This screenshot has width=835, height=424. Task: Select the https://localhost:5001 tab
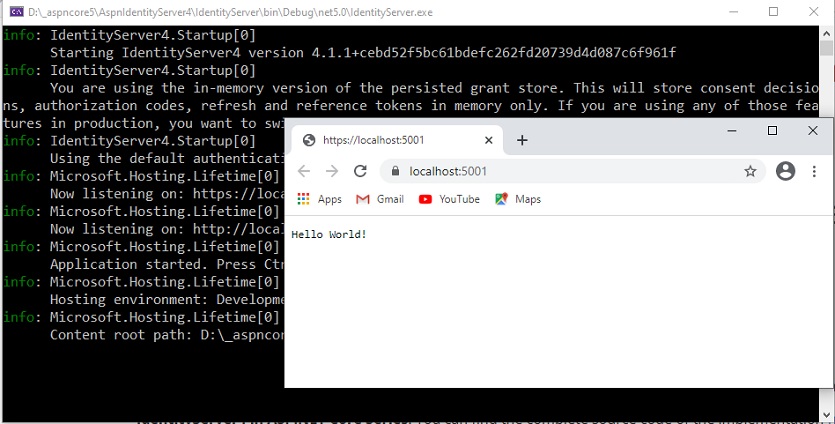(396, 140)
